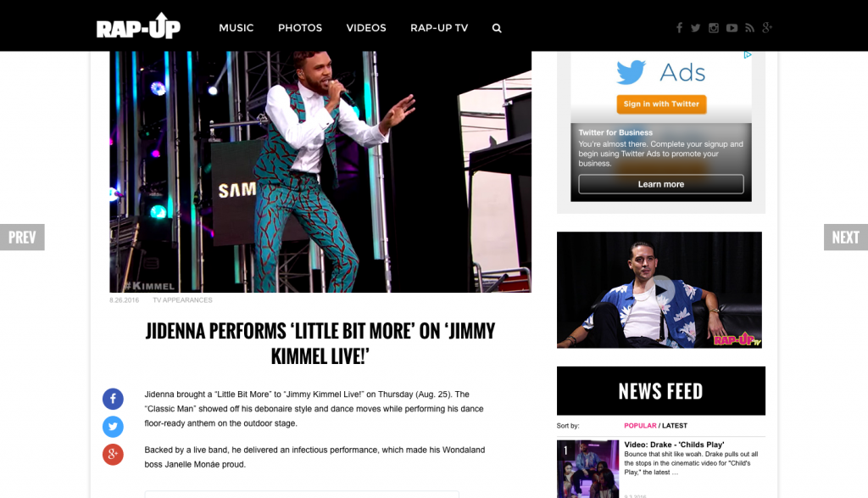Visit the Instagram profile via header icon
This screenshot has height=498, width=868.
(714, 28)
